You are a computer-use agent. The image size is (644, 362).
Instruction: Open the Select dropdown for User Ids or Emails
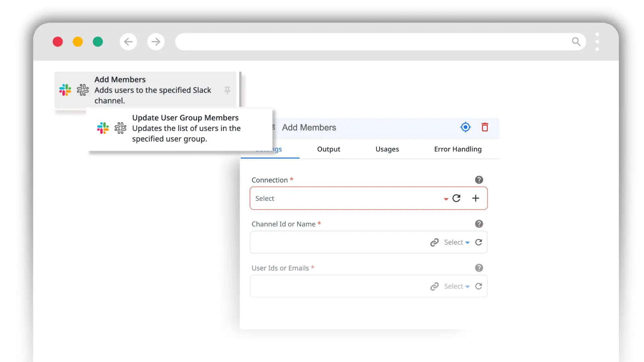(x=455, y=286)
